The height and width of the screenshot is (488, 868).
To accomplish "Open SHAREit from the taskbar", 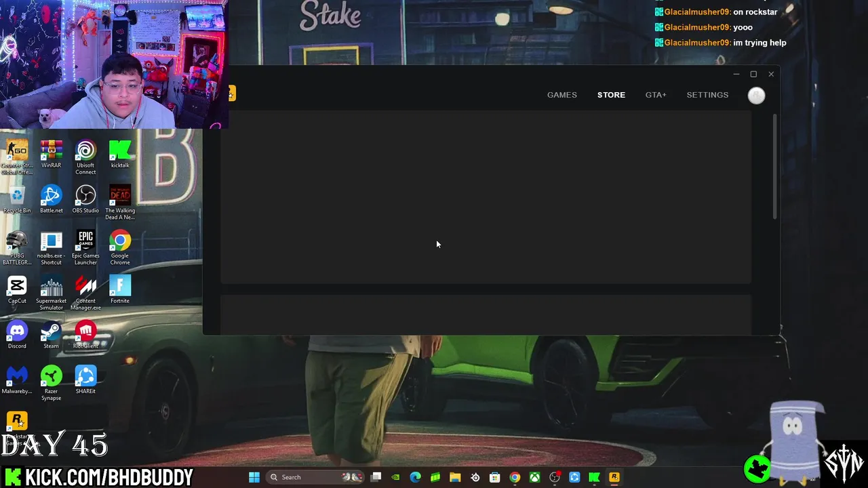I will [574, 477].
